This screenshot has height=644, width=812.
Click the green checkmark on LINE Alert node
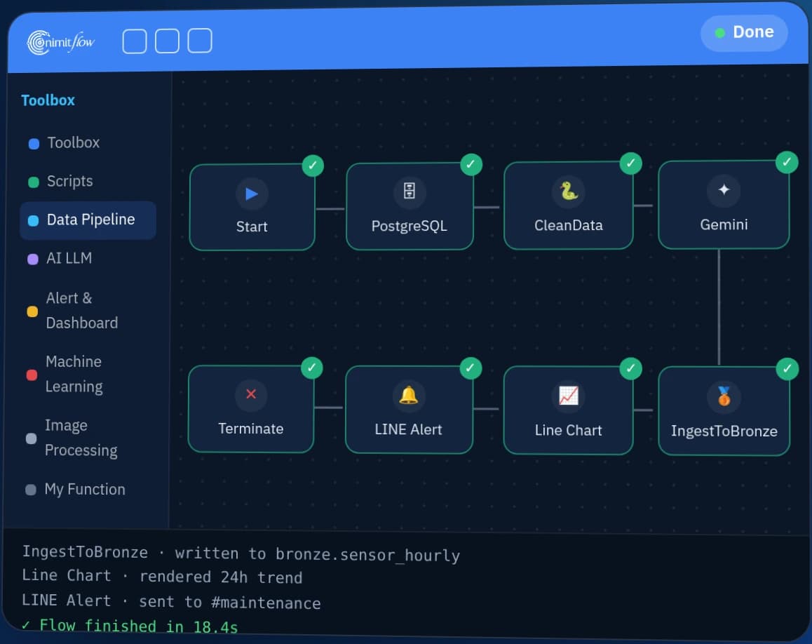pos(471,368)
